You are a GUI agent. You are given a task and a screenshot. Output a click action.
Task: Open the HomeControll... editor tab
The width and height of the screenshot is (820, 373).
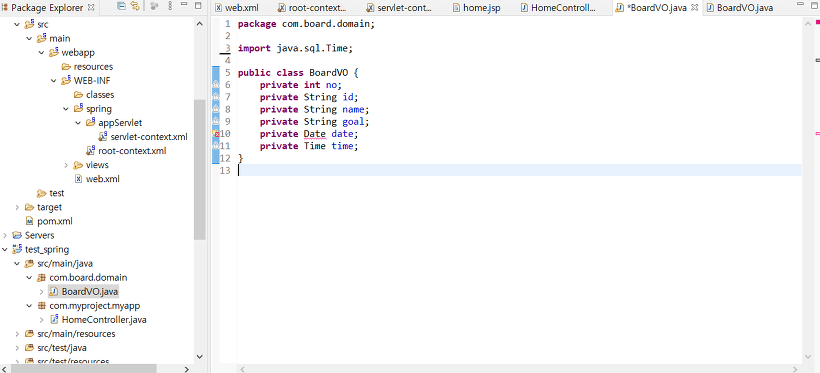pos(557,8)
